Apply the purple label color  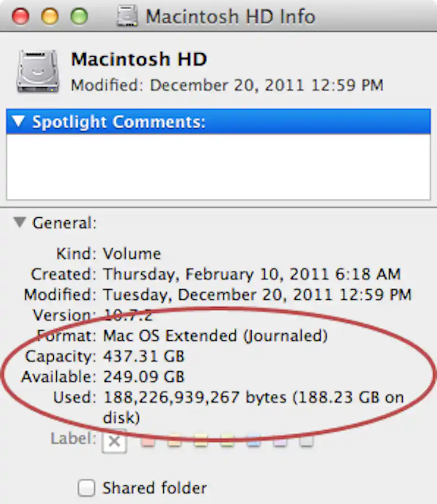tap(279, 440)
